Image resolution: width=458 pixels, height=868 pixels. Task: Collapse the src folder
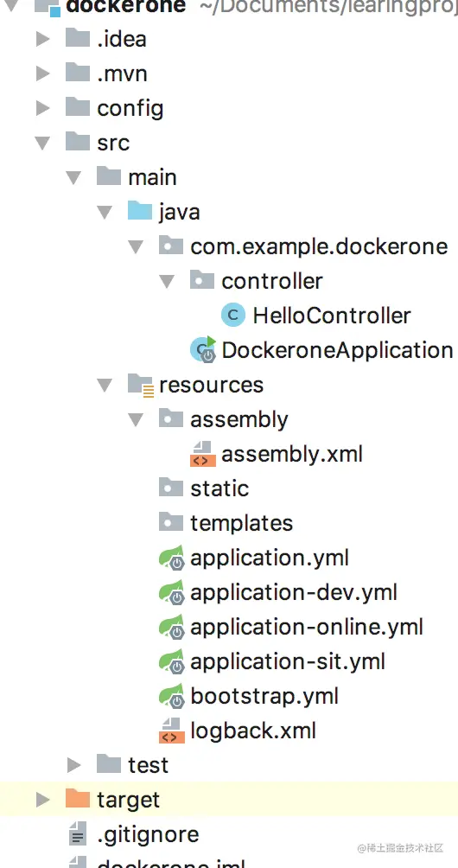(x=42, y=143)
